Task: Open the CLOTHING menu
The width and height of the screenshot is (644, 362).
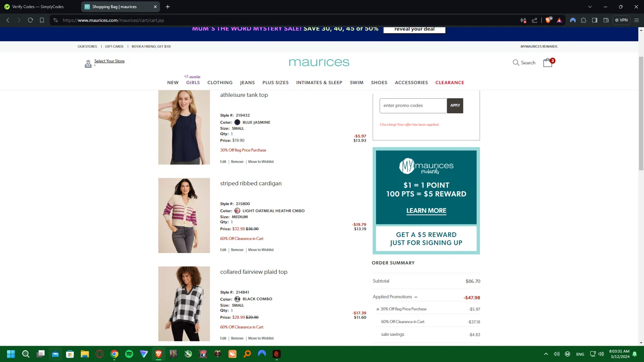Action: point(220,82)
